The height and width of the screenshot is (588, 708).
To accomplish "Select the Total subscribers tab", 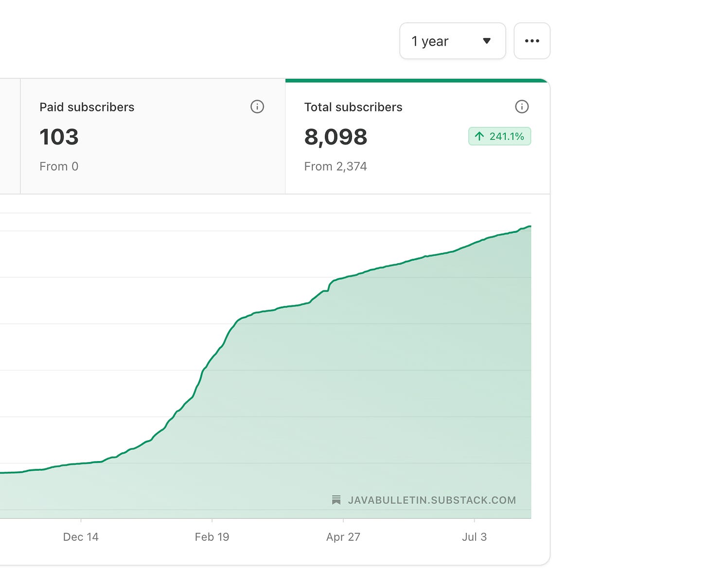I will click(x=418, y=136).
